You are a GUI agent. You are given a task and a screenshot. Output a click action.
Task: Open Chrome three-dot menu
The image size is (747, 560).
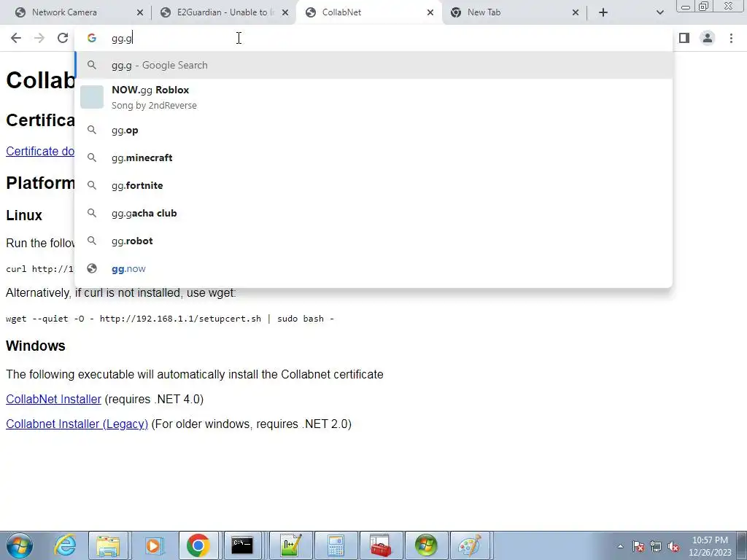[731, 38]
